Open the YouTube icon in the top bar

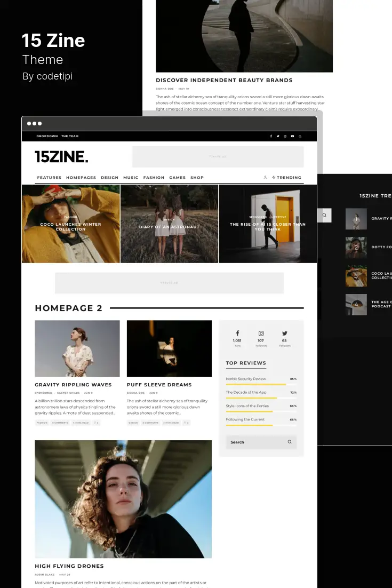292,136
